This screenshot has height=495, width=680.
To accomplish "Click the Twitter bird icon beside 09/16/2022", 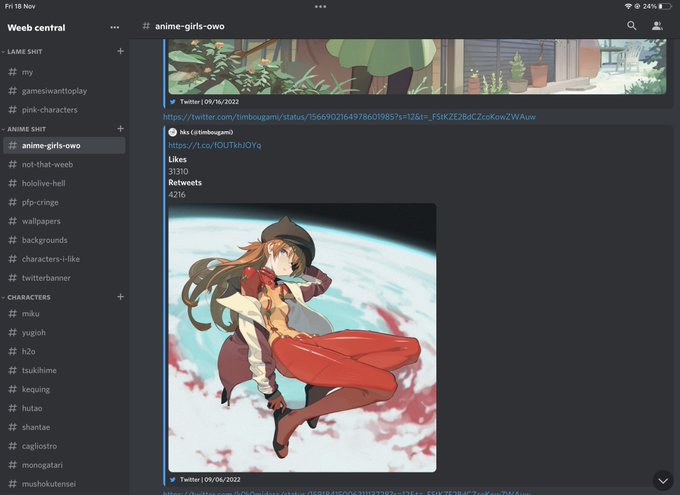I will click(173, 102).
